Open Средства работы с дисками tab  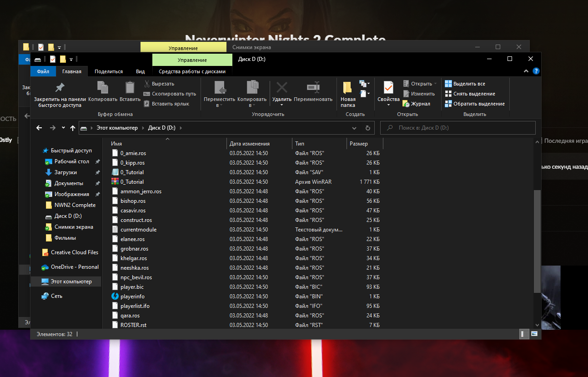coord(192,71)
